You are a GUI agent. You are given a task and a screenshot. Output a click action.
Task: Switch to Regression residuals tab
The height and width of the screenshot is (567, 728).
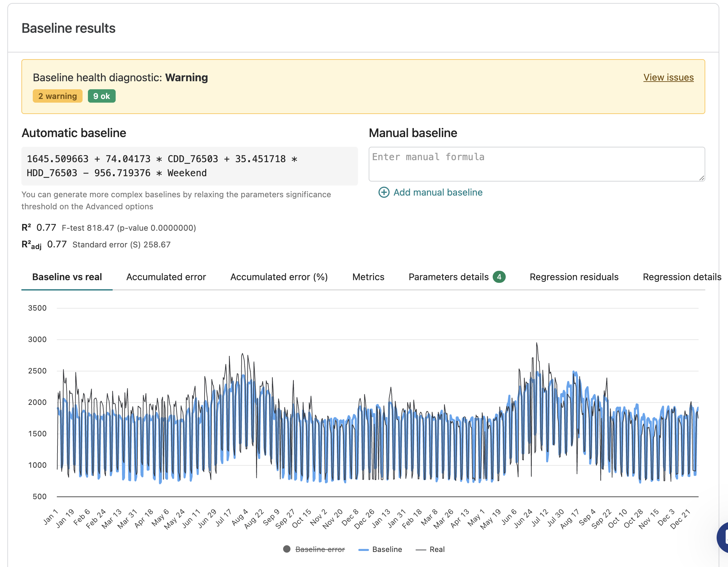[x=574, y=277]
